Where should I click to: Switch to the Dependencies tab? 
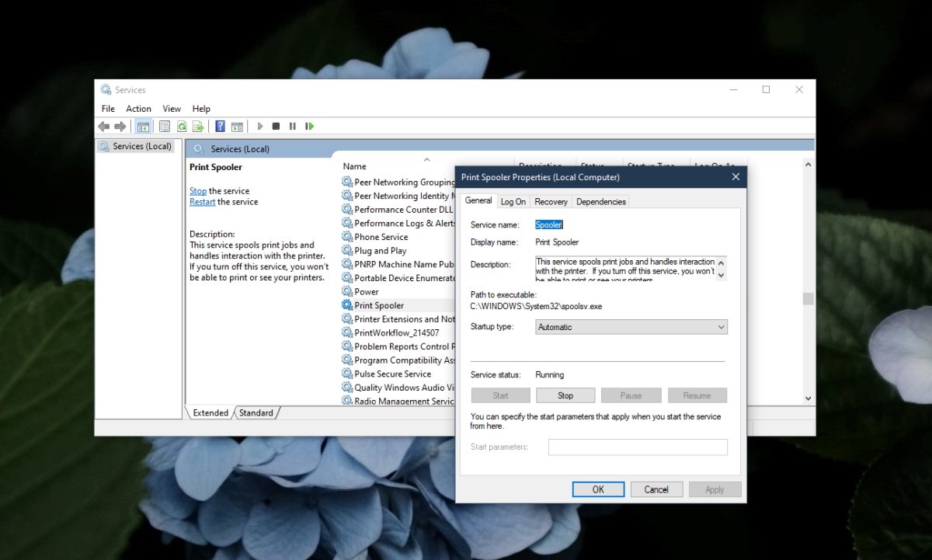[601, 202]
